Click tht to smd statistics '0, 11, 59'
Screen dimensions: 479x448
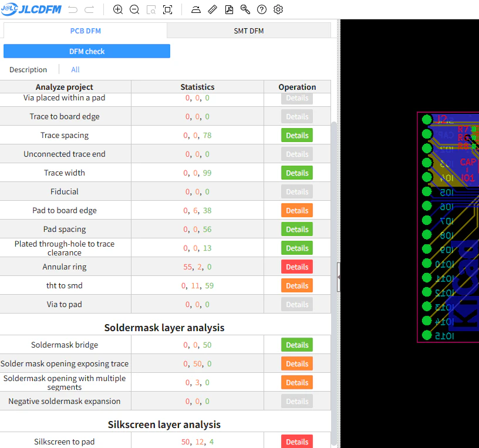pos(197,285)
